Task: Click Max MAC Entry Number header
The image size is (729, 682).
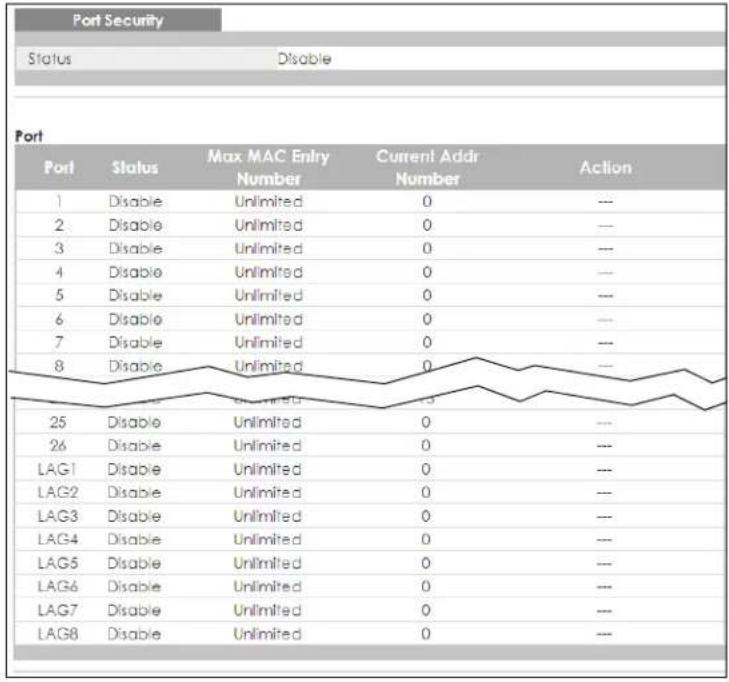Action: pos(269,167)
